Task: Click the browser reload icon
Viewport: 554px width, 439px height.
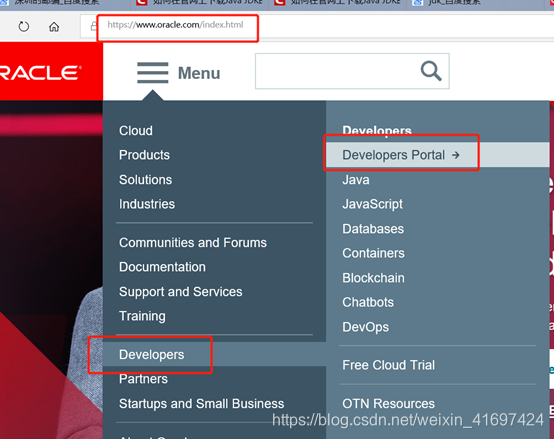Action: [24, 26]
